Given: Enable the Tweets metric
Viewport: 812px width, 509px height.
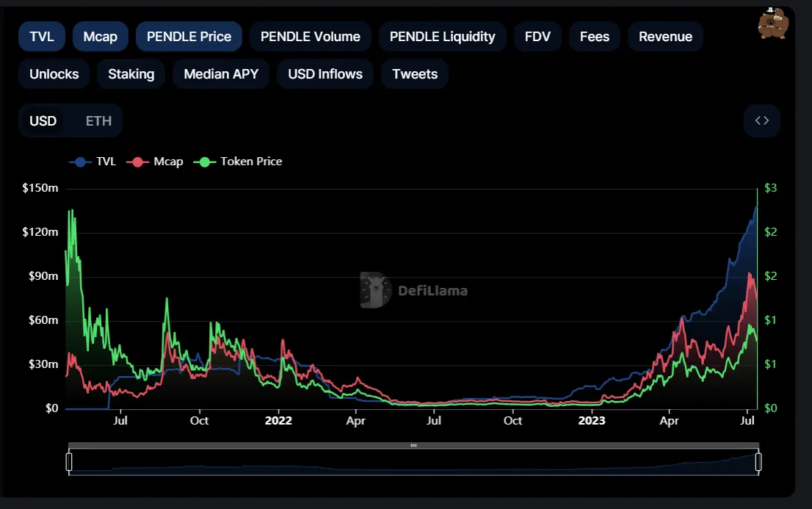Looking at the screenshot, I should [415, 74].
